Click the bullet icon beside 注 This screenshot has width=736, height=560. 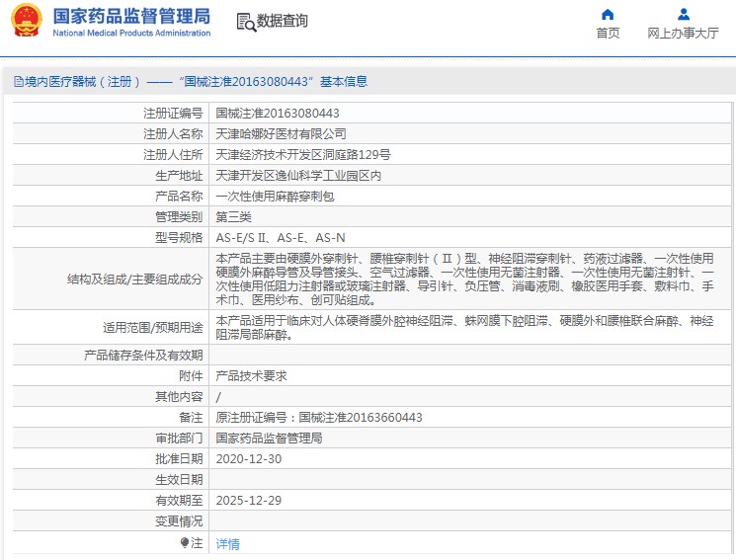185,542
